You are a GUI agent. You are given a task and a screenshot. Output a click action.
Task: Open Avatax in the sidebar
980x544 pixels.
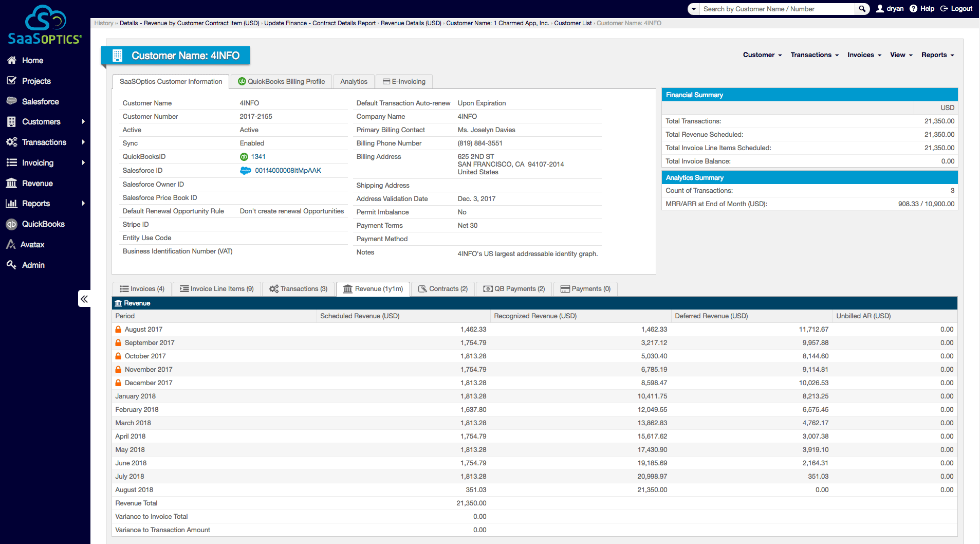click(x=32, y=245)
